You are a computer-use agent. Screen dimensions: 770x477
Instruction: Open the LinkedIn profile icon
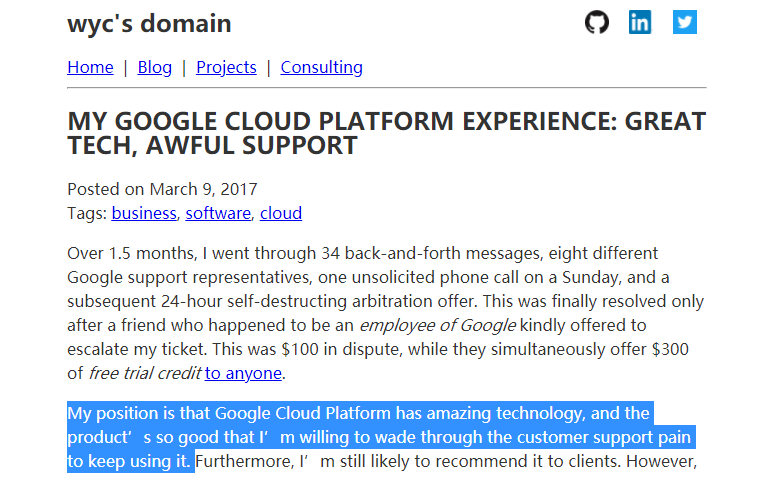640,22
